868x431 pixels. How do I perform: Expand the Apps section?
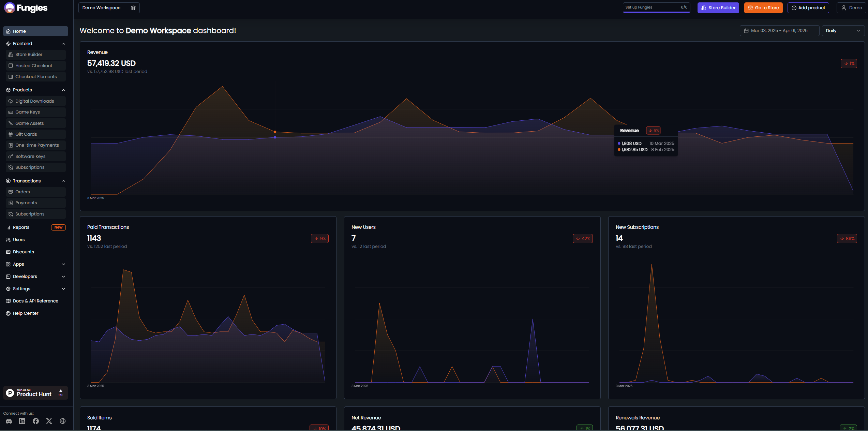36,264
